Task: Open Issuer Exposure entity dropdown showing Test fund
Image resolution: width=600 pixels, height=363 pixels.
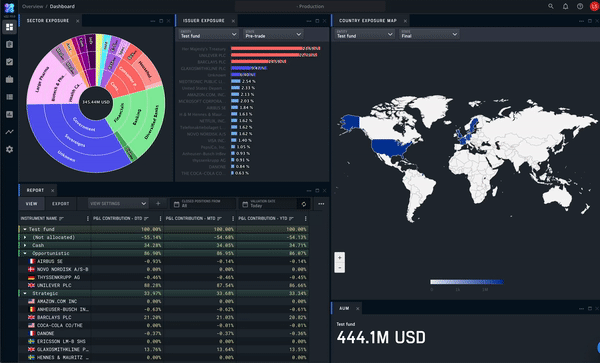Action: click(x=209, y=34)
